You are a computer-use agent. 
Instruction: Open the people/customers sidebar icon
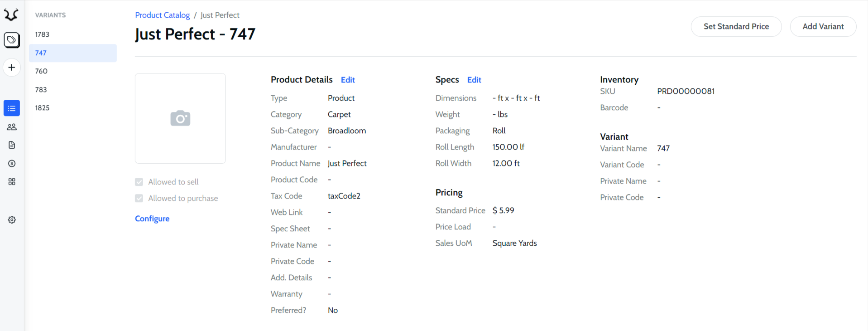[x=12, y=127]
